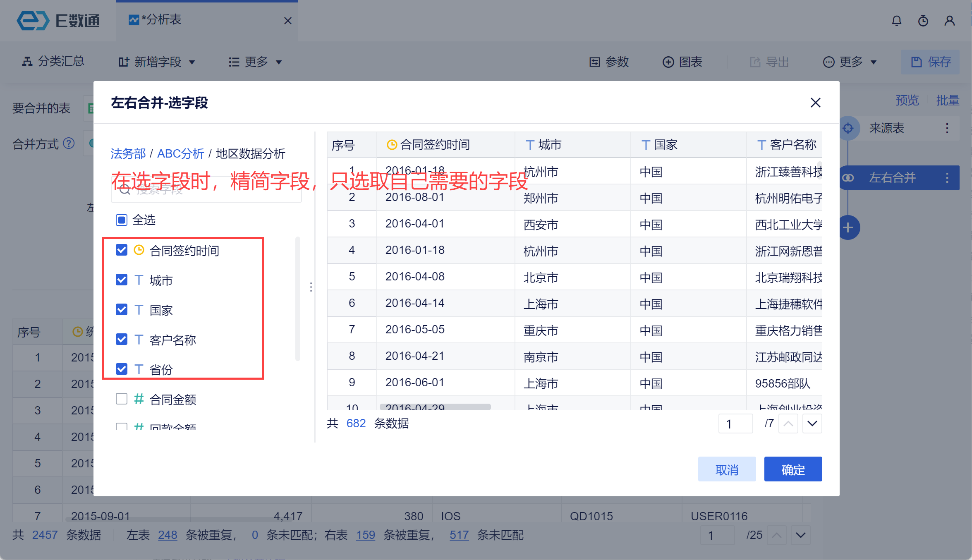
Task: Open 分类汇总 in toolbar
Action: tap(53, 62)
